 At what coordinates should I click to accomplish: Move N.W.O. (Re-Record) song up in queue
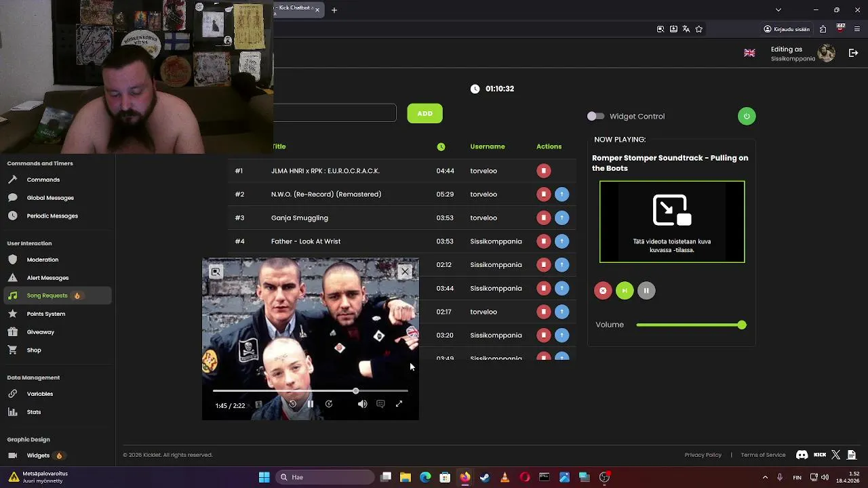click(x=561, y=195)
